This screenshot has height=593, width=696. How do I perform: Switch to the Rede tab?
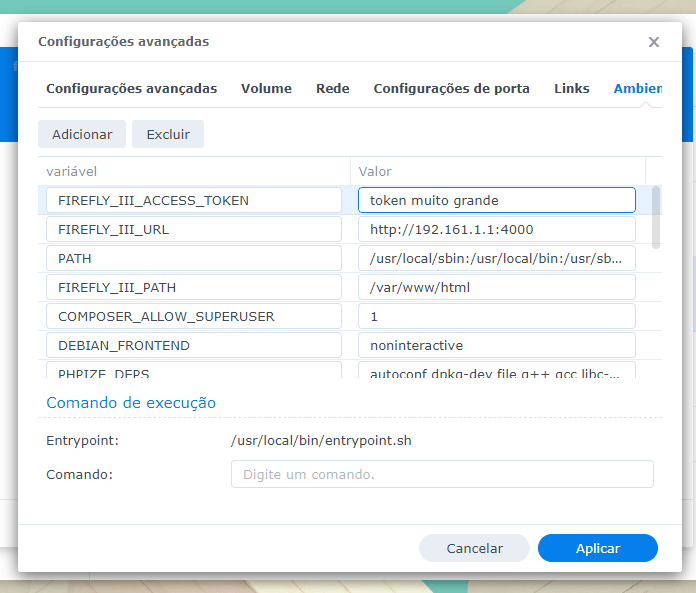tap(332, 89)
